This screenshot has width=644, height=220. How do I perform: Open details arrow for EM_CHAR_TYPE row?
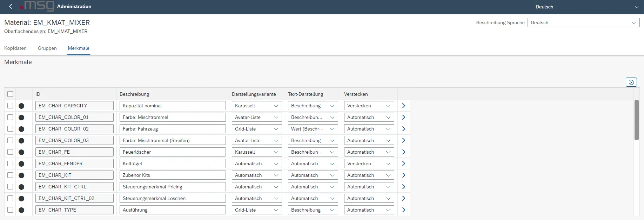pyautogui.click(x=403, y=210)
